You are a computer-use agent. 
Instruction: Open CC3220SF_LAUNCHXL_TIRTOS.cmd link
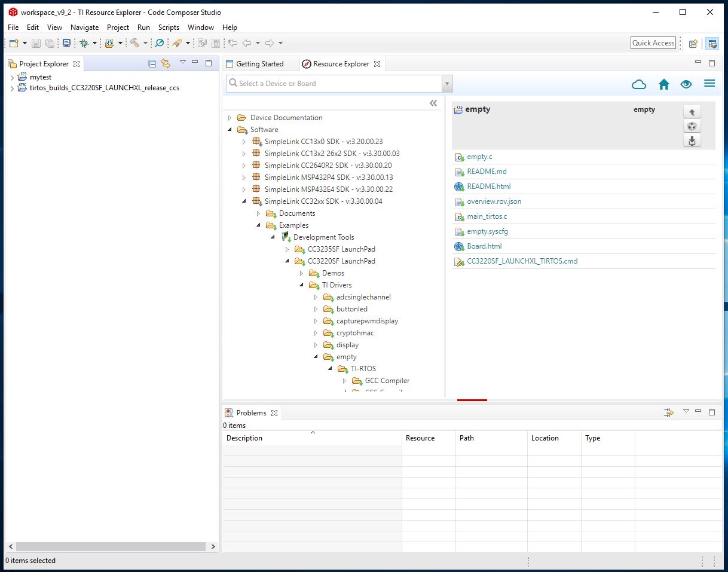click(522, 261)
